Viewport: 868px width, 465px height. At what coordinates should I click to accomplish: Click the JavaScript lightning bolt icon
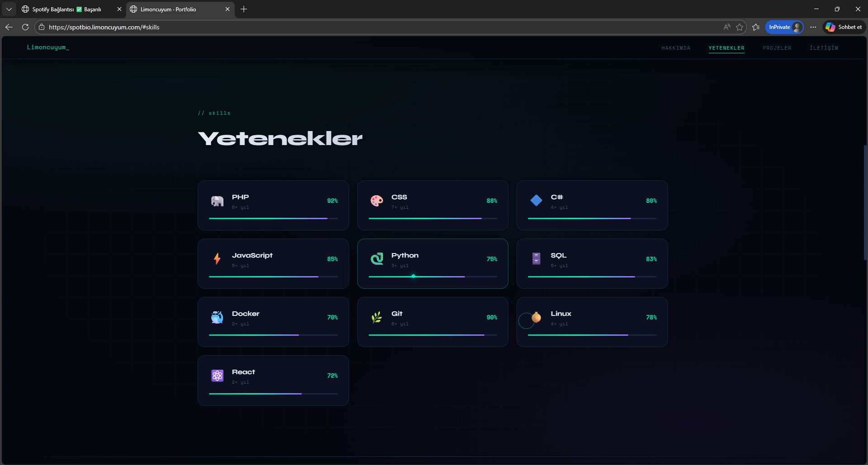(217, 259)
